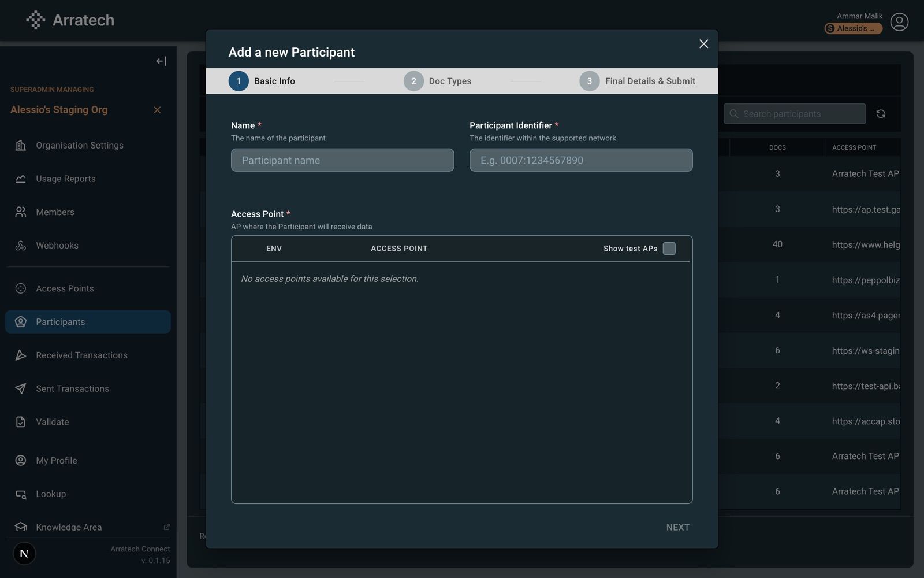The height and width of the screenshot is (578, 924).
Task: Open Received Transactions in the sidebar
Action: pos(88,355)
